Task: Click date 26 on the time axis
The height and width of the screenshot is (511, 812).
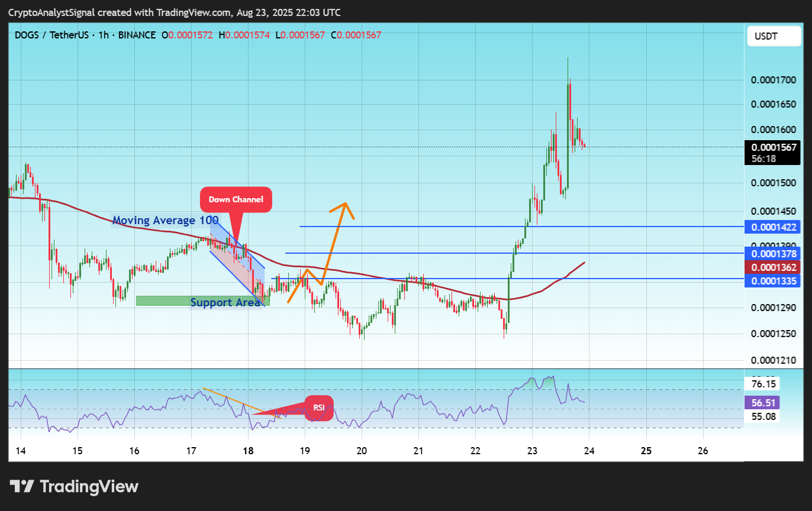Action: coord(703,451)
